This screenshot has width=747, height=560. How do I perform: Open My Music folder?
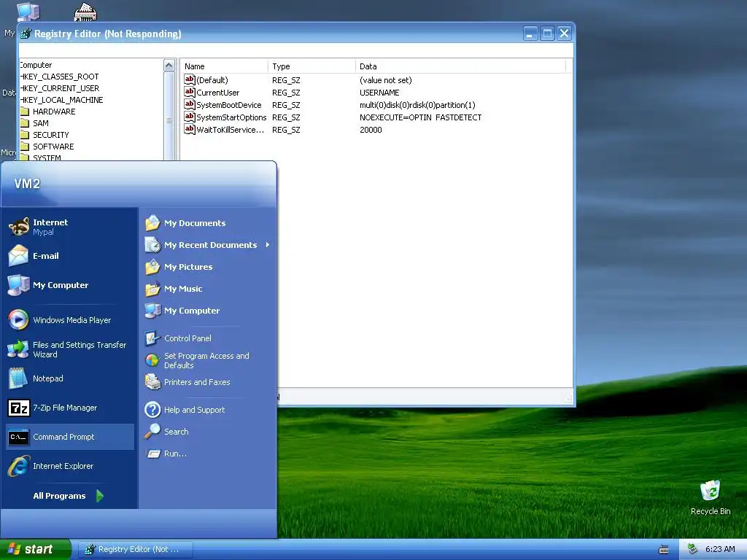pos(209,289)
